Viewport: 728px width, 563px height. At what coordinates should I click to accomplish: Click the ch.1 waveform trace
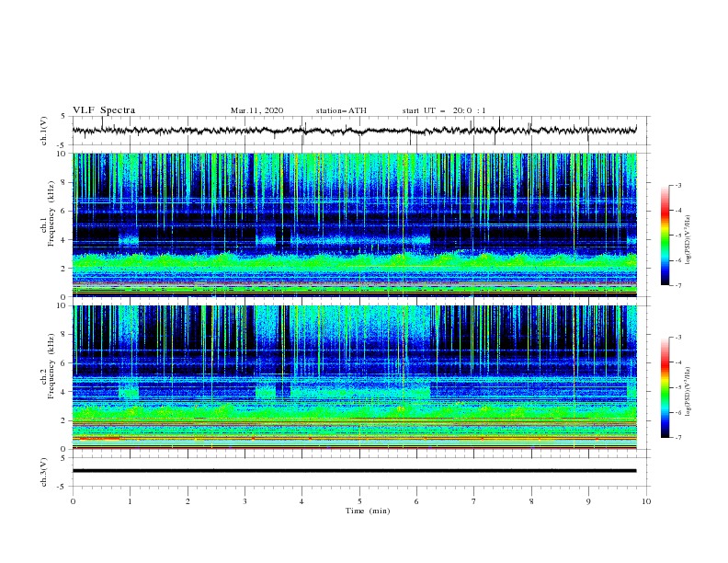(354, 131)
